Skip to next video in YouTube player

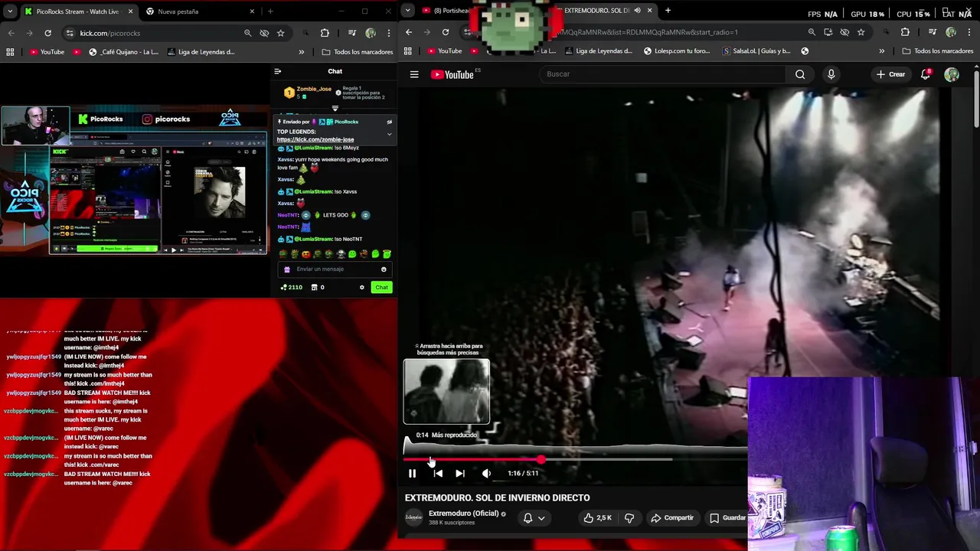pyautogui.click(x=460, y=474)
